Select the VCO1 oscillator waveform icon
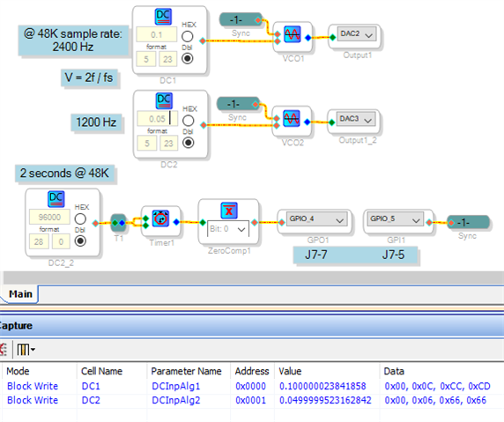The image size is (504, 422). pos(293,34)
